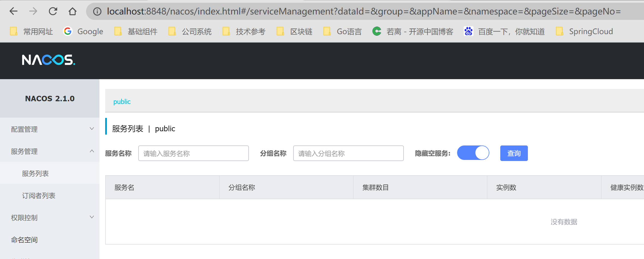The image size is (644, 259).
Task: Focus the 服务名称 input field
Action: (x=193, y=153)
